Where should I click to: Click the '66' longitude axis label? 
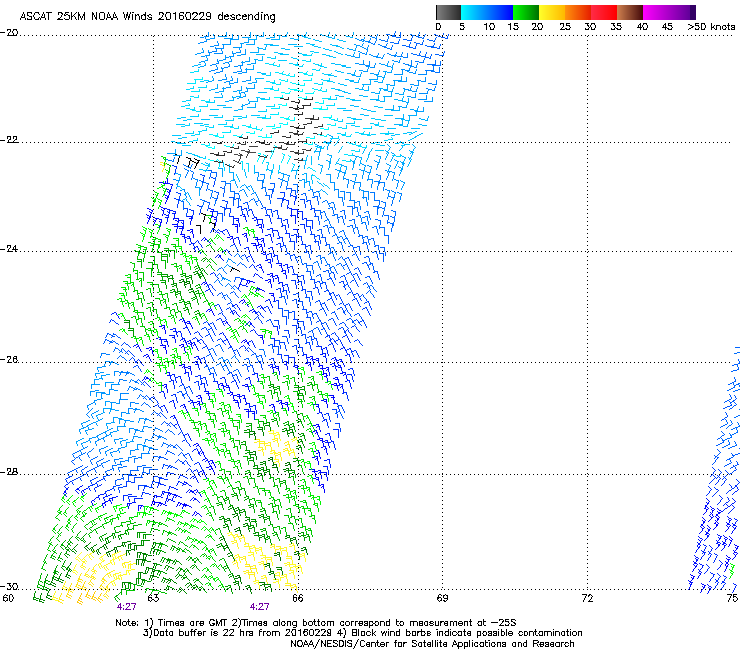298,599
